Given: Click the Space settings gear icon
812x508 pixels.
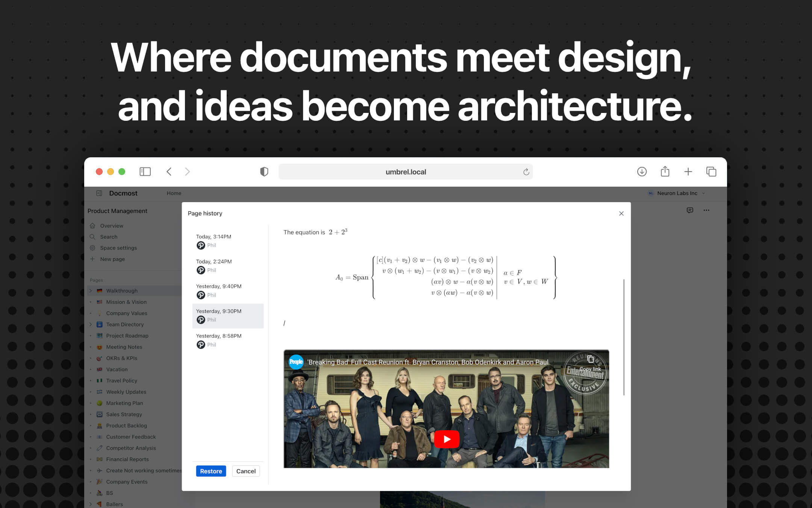Looking at the screenshot, I should pyautogui.click(x=92, y=248).
